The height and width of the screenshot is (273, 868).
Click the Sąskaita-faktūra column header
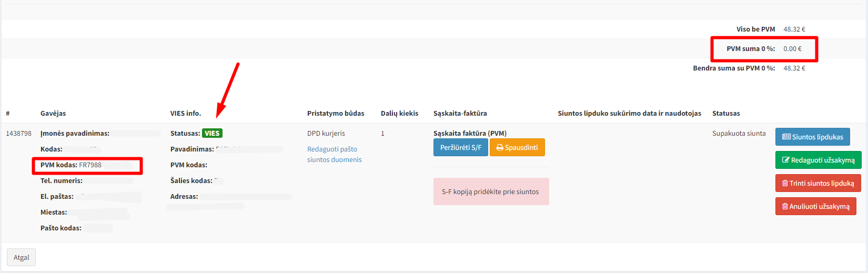click(x=460, y=114)
